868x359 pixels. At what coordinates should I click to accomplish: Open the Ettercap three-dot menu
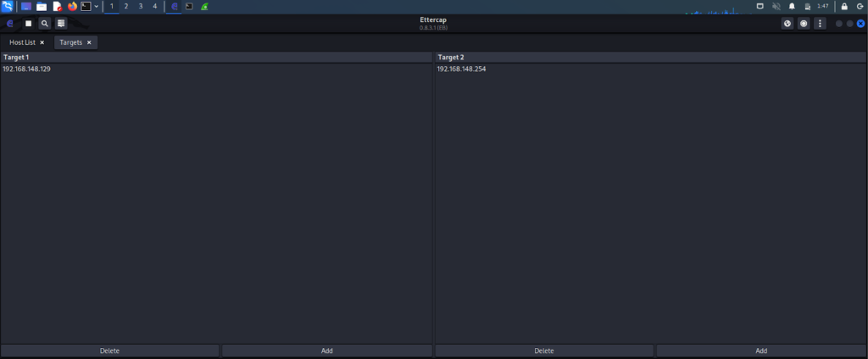(x=820, y=24)
